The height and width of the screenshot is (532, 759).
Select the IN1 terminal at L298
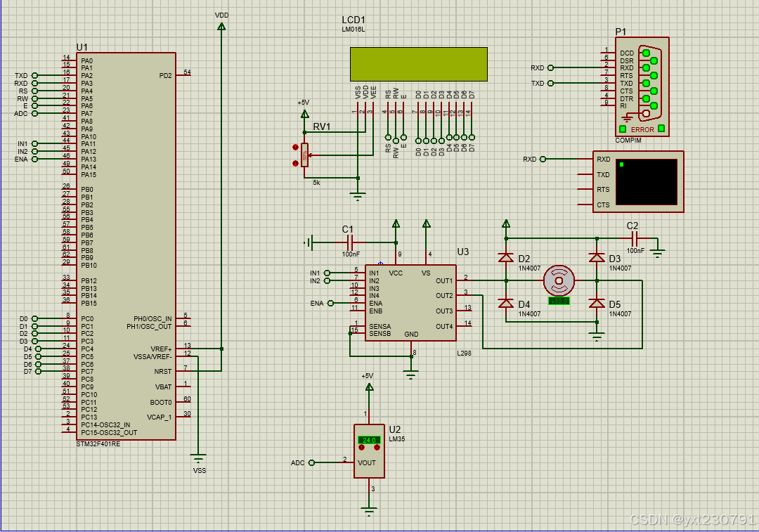point(327,273)
